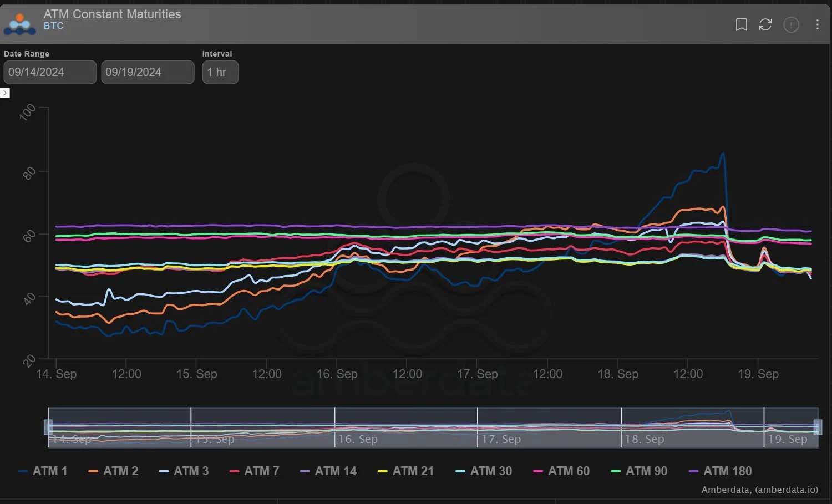Click the Interval label
This screenshot has height=504, width=832.
[217, 54]
